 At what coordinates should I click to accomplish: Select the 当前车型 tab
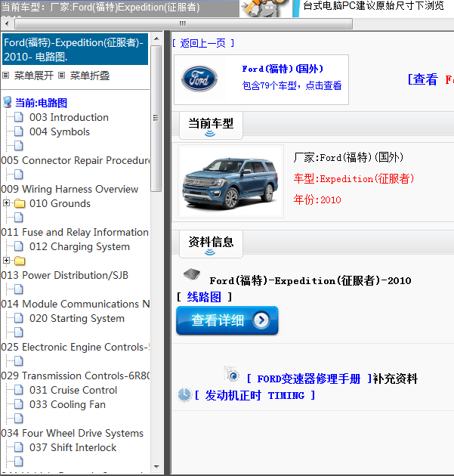[211, 125]
